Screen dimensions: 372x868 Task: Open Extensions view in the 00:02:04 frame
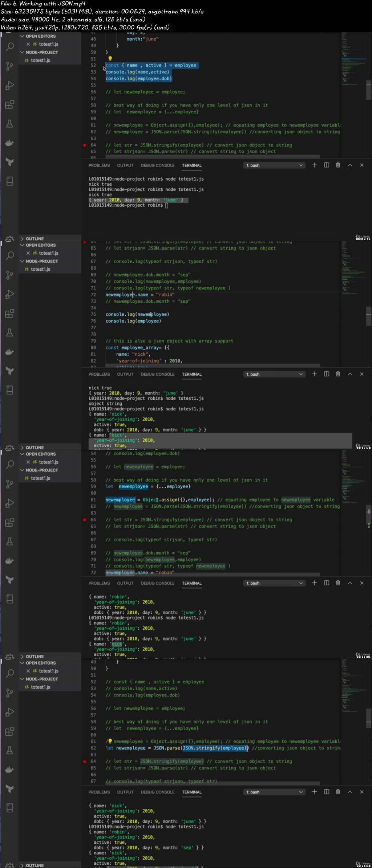(10, 105)
